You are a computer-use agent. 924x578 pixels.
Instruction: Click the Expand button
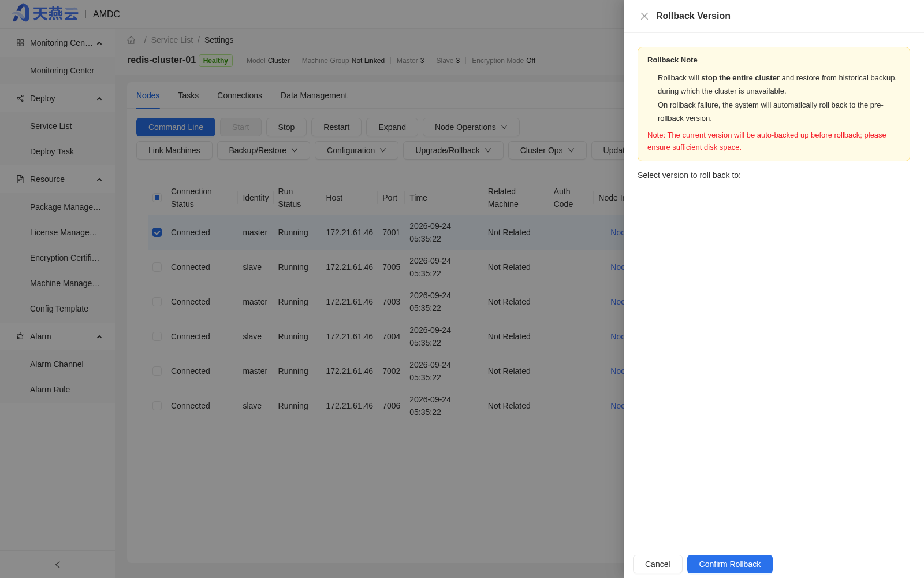[392, 127]
